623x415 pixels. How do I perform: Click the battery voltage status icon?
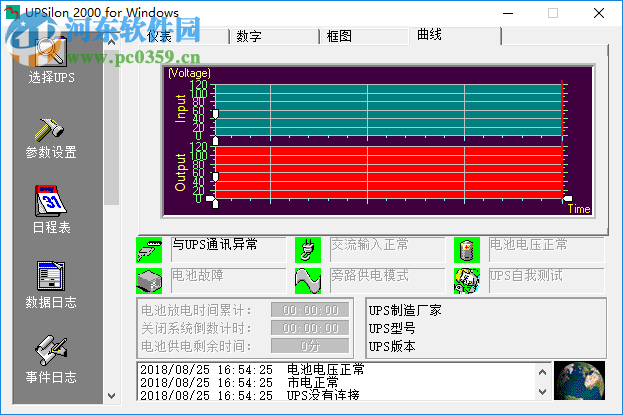(x=467, y=250)
